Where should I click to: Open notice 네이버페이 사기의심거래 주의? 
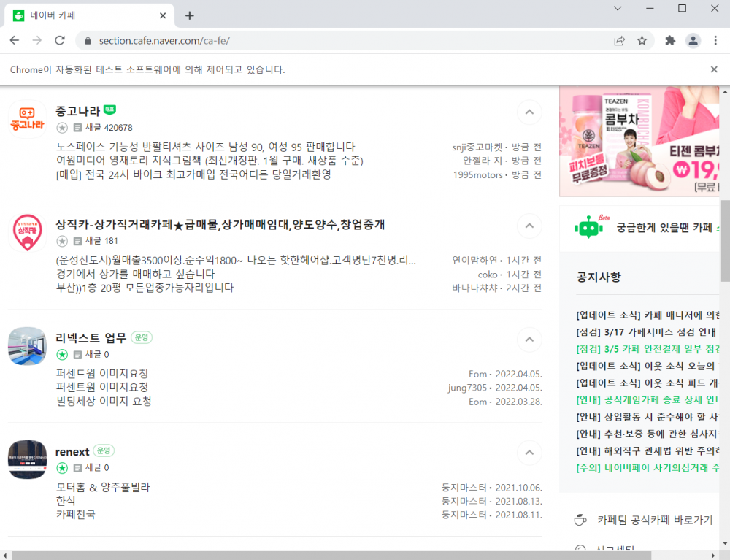point(648,468)
